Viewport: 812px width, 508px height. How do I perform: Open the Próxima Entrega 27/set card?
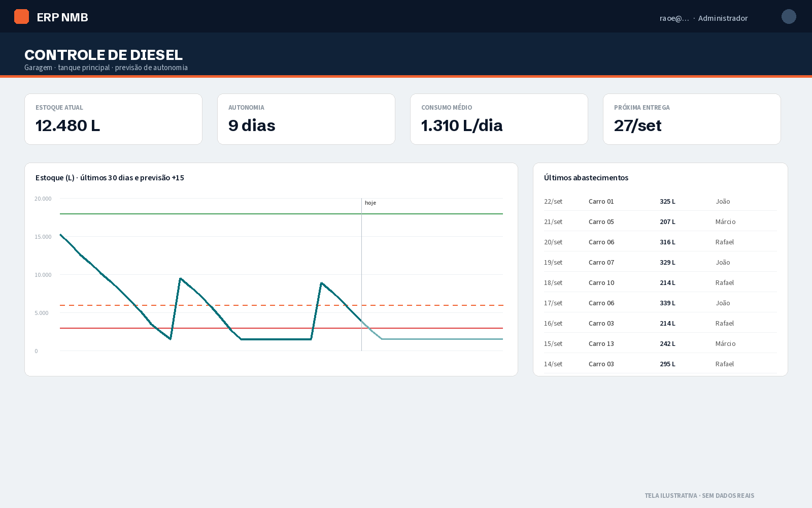pyautogui.click(x=692, y=119)
